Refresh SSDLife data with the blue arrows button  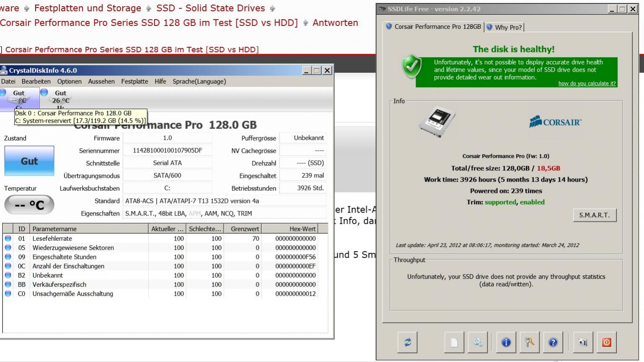tap(407, 342)
